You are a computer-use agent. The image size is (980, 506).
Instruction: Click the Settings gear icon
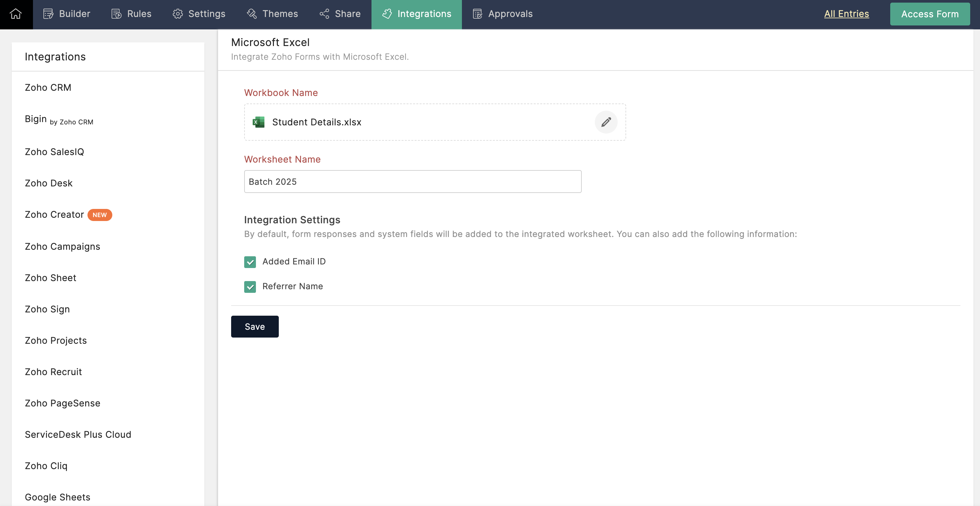178,14
